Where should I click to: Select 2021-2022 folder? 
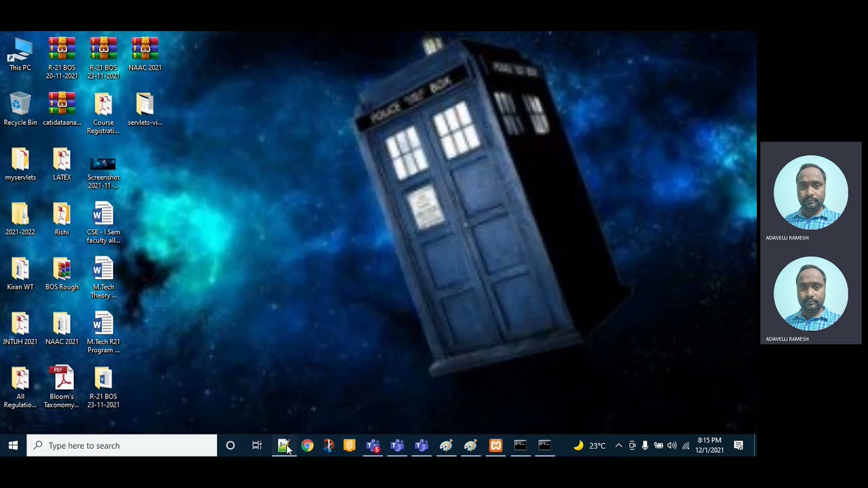pos(20,219)
